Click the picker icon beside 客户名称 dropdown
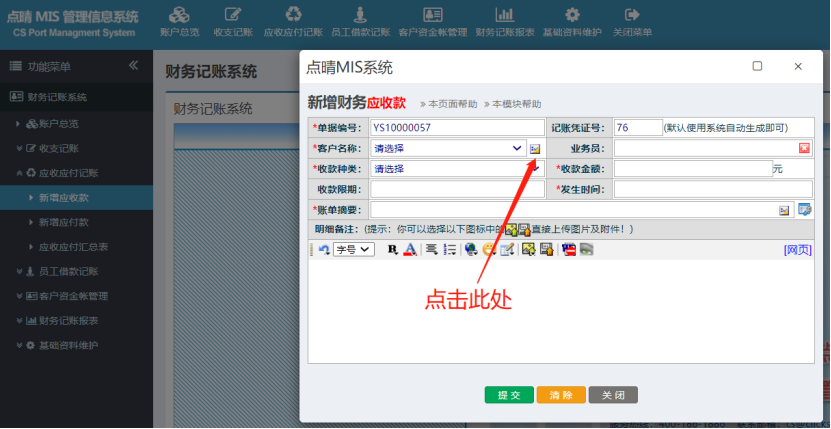The image size is (831, 429). [535, 148]
